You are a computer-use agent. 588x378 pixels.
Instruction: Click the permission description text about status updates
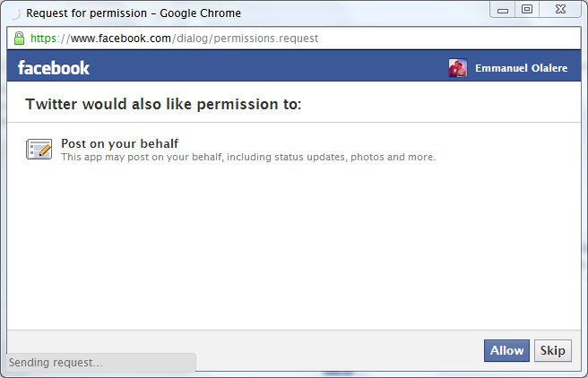(248, 157)
